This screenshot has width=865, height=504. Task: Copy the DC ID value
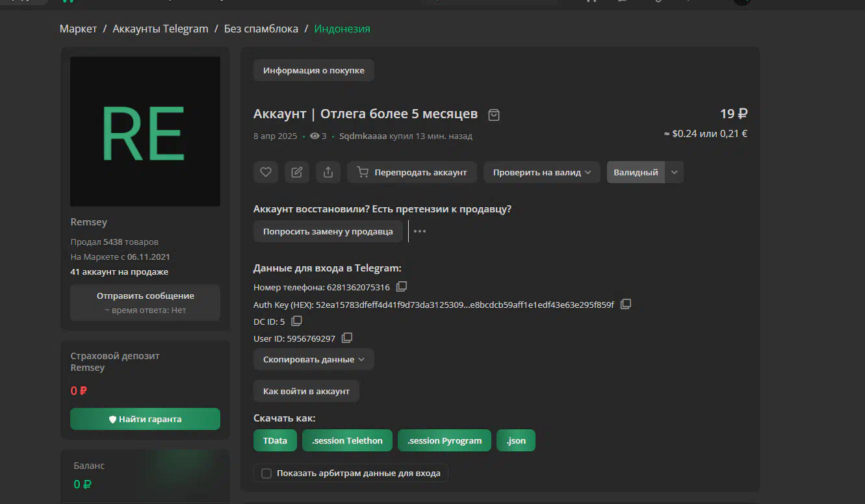tap(296, 321)
